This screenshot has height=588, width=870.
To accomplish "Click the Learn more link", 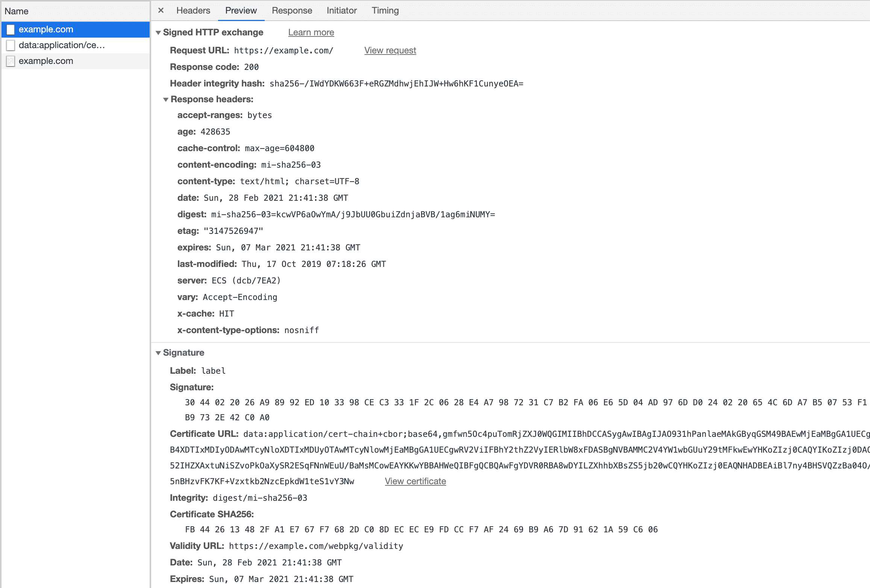I will coord(311,32).
